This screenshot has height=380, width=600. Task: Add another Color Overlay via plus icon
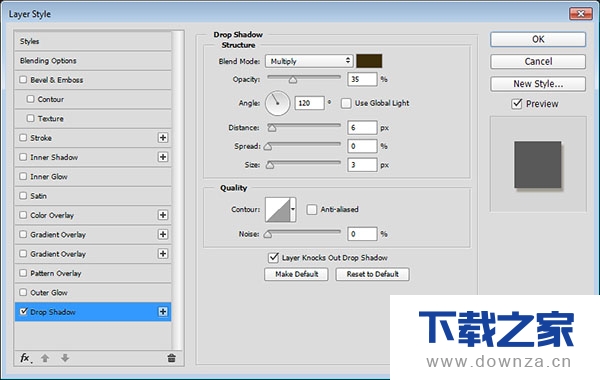(x=163, y=215)
